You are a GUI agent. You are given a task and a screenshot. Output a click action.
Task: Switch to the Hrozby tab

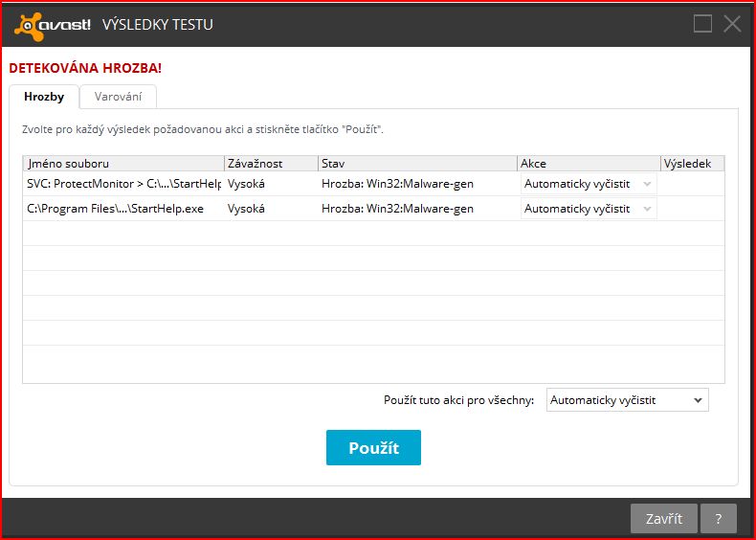tap(44, 97)
